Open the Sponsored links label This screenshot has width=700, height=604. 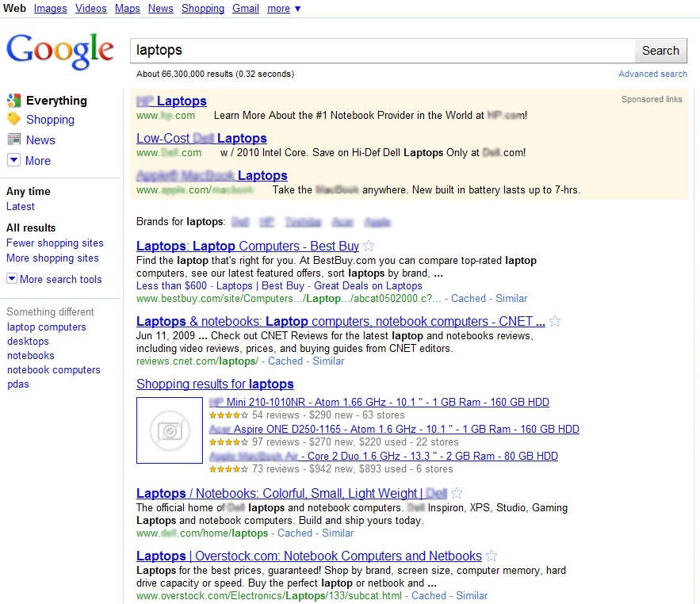click(652, 99)
